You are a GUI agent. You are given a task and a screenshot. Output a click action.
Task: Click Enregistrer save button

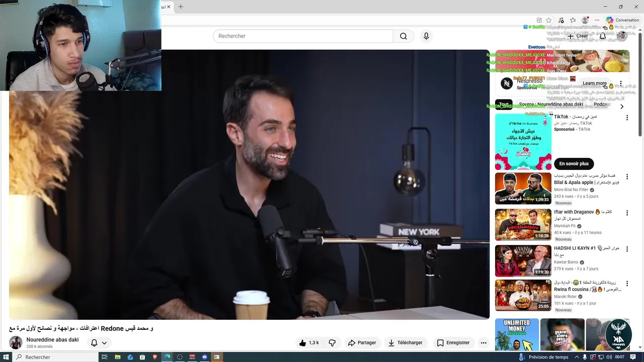[x=453, y=343]
